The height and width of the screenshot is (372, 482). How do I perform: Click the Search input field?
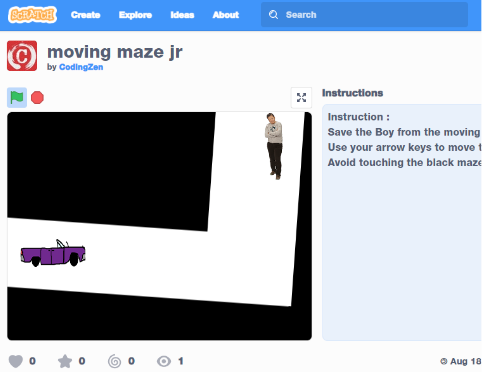[x=364, y=15]
